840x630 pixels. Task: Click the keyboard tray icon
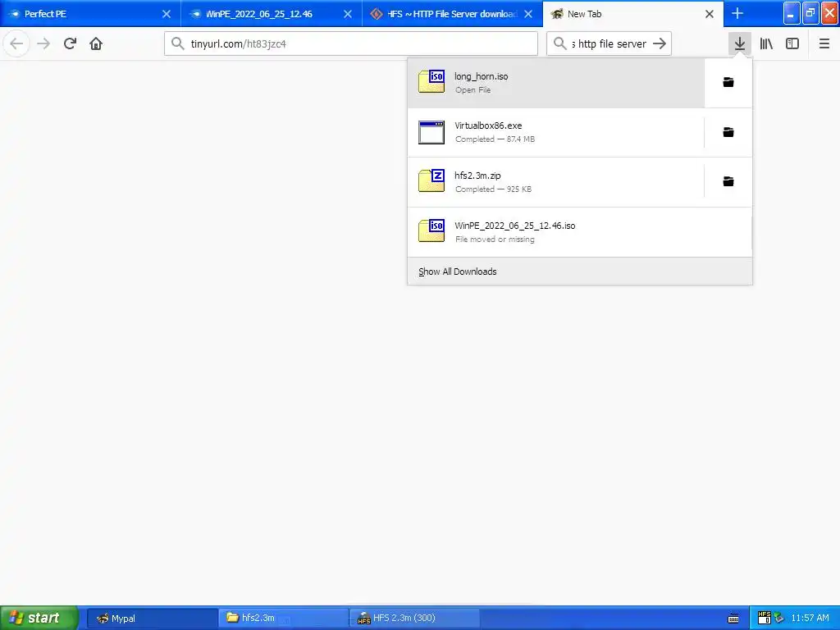coord(733,619)
